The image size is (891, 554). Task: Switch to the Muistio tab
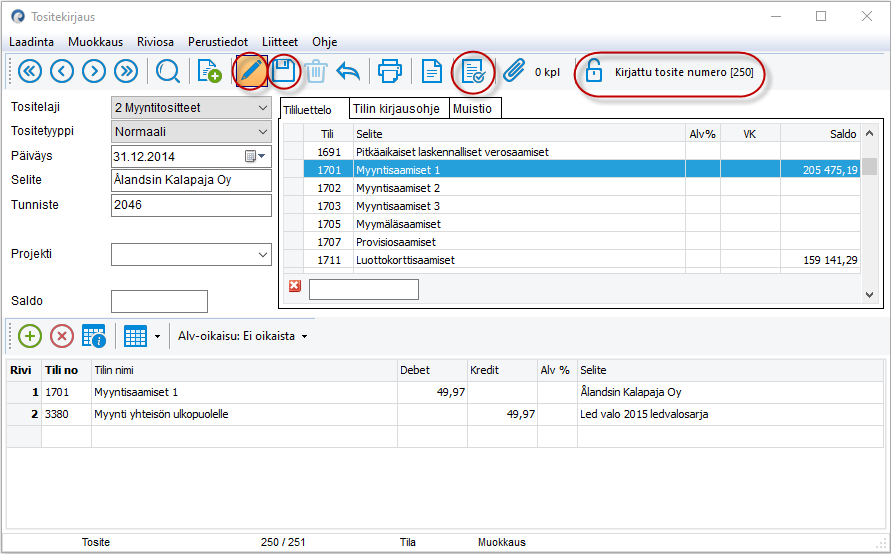475,108
